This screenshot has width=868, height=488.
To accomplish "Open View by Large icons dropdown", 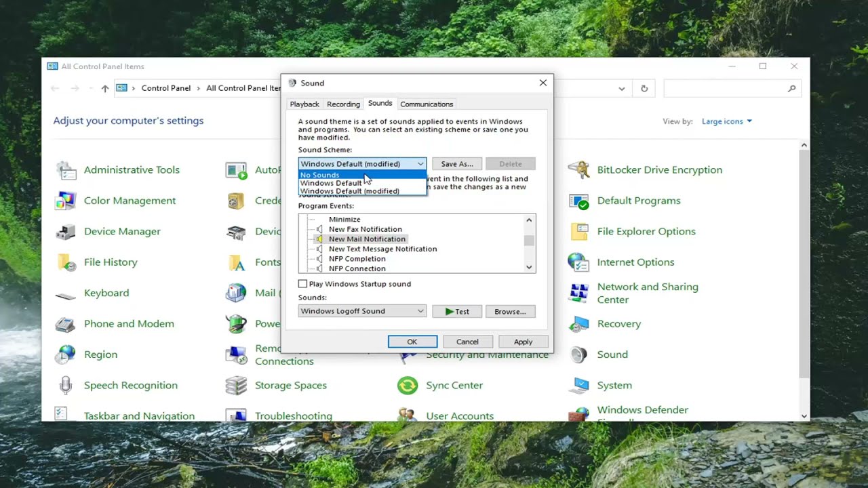I will pyautogui.click(x=727, y=121).
